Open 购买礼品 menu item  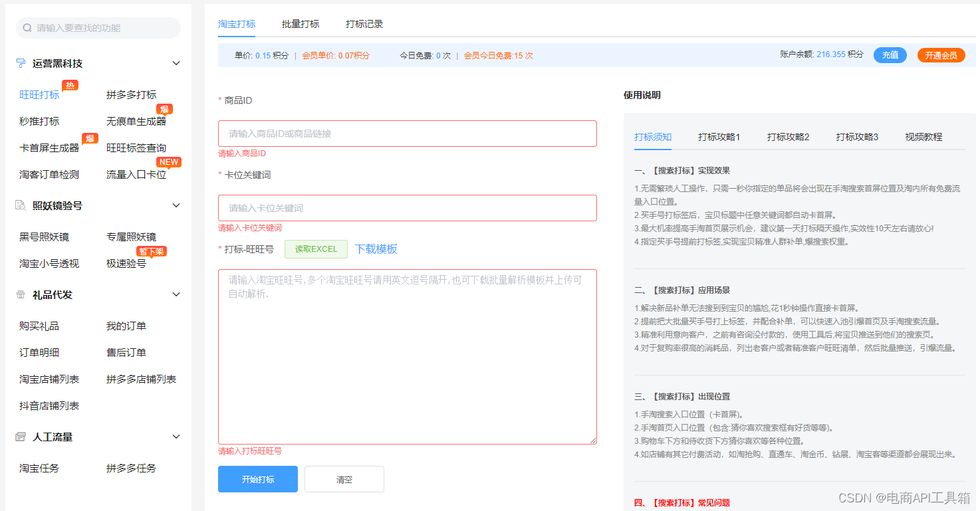pyautogui.click(x=39, y=326)
